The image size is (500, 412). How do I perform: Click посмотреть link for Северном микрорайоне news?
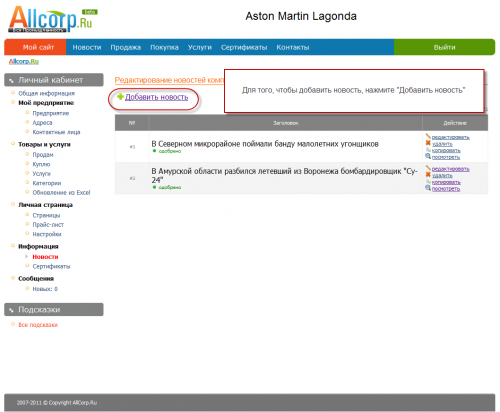coord(446,157)
